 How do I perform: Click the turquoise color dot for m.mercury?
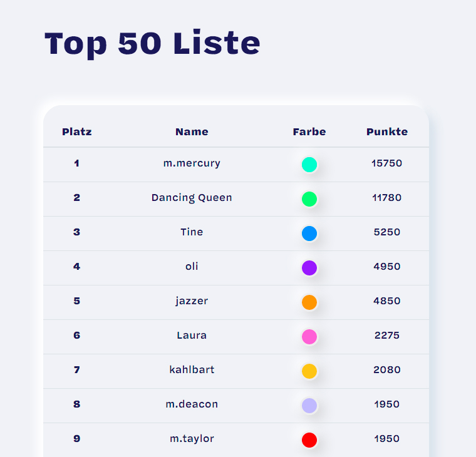[309, 165]
